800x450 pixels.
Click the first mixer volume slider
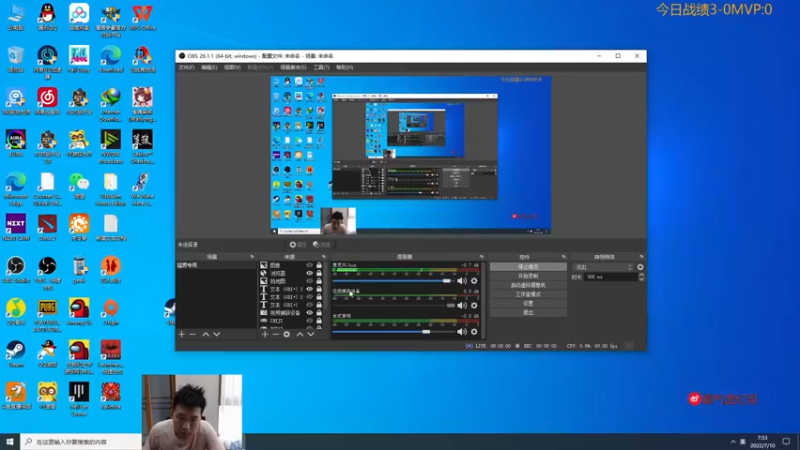pyautogui.click(x=392, y=281)
